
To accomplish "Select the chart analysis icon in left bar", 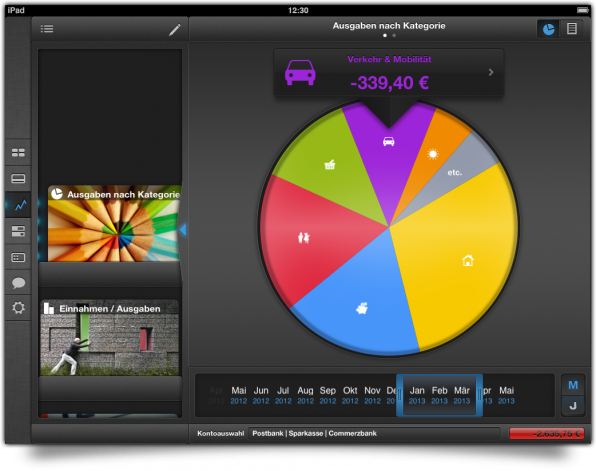I will tap(18, 205).
